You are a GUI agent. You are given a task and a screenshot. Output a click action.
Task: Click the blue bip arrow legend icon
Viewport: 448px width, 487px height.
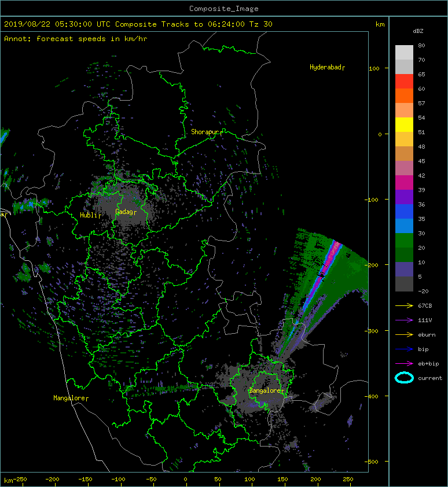(404, 349)
